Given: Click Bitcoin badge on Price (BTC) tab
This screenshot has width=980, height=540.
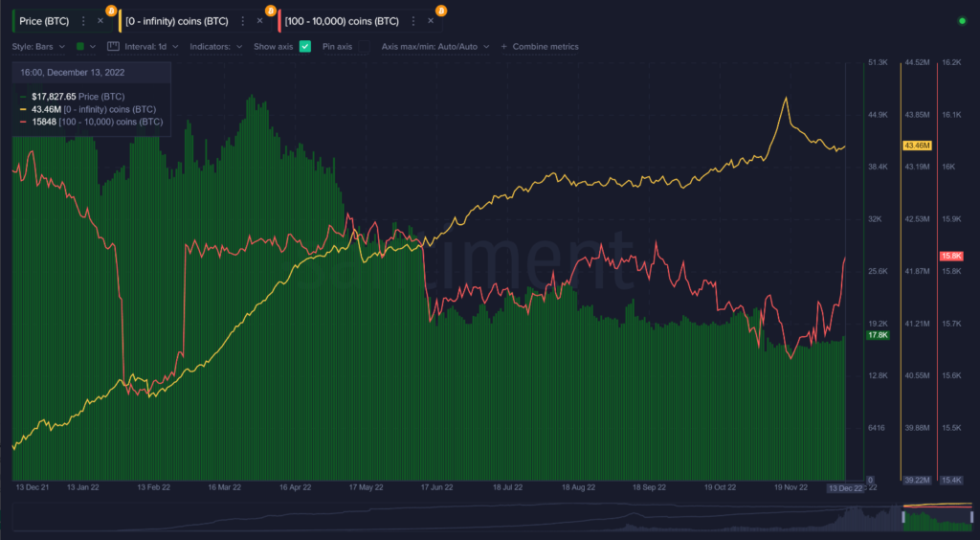Looking at the screenshot, I should pos(111,10).
